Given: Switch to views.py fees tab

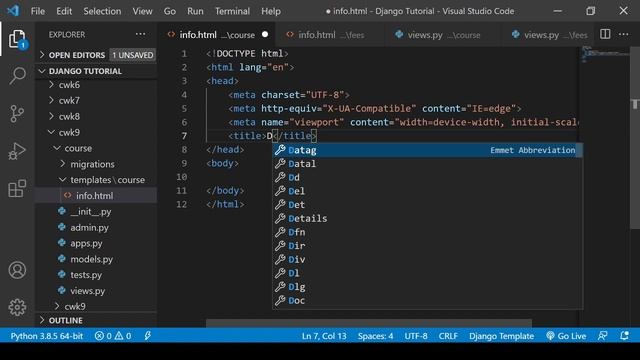Looking at the screenshot, I should [547, 35].
